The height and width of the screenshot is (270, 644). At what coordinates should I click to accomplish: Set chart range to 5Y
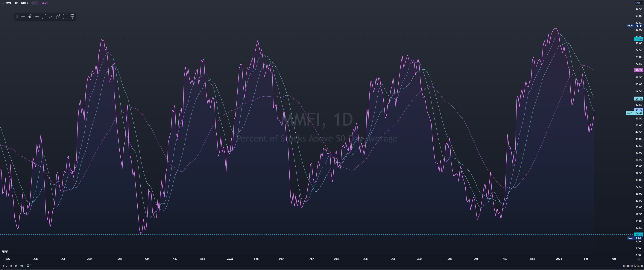(x=16, y=266)
